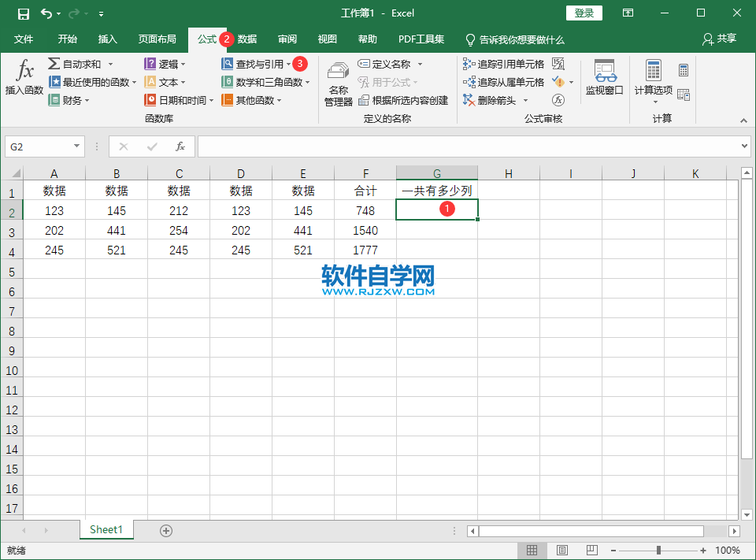The height and width of the screenshot is (560, 756).
Task: Open Calculation Options
Action: pos(654,81)
